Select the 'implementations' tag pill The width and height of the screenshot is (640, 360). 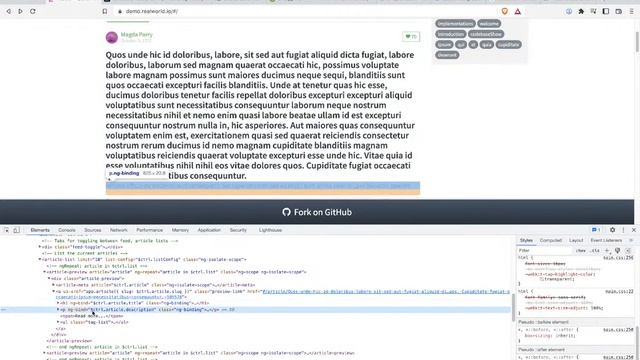pyautogui.click(x=456, y=24)
